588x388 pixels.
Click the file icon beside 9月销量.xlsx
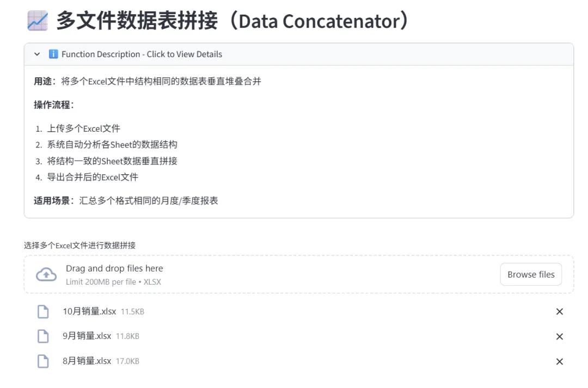point(42,336)
